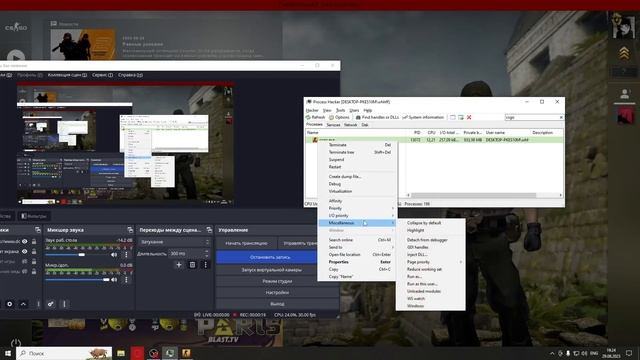Mute desktop audio speaker icon in OBS mixer
640x360 pixels.
click(114, 255)
